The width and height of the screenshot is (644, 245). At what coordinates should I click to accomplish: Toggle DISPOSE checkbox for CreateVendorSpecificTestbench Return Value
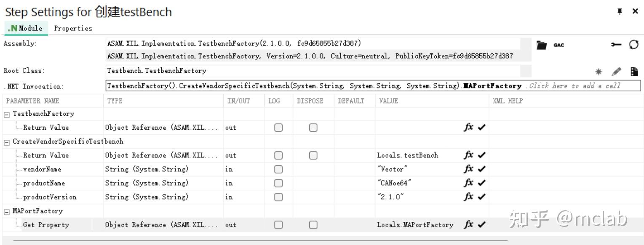[x=313, y=155]
